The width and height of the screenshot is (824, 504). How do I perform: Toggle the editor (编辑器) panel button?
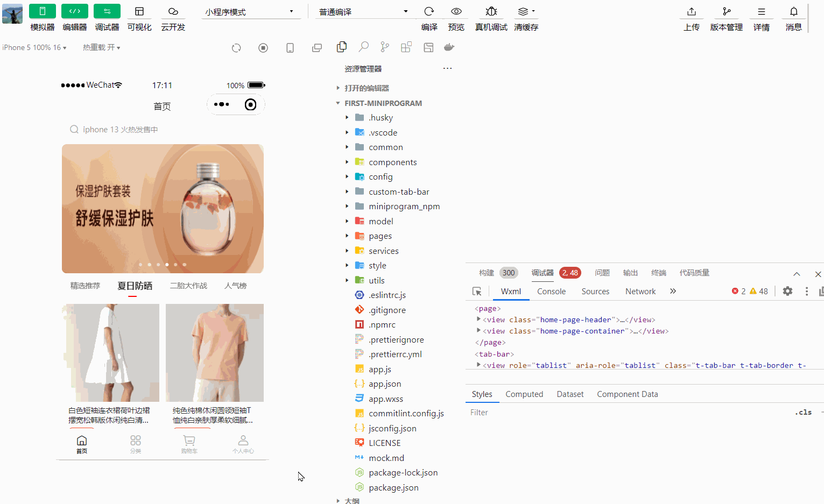coord(75,11)
